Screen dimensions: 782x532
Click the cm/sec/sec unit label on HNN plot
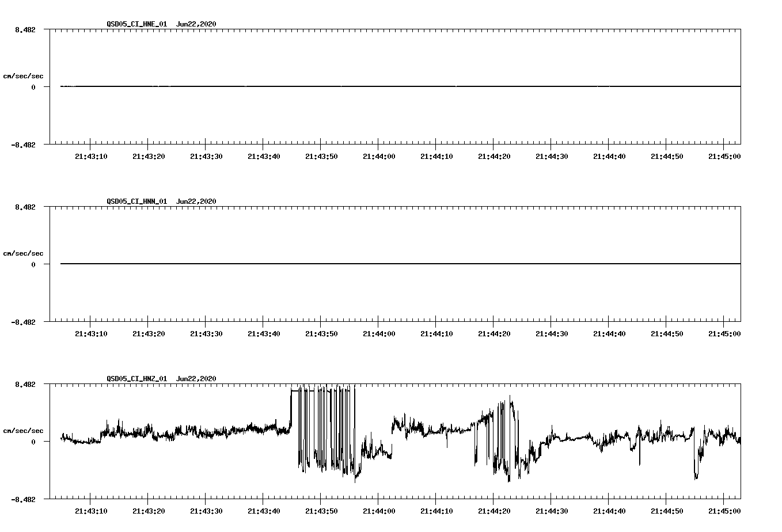[x=24, y=253]
